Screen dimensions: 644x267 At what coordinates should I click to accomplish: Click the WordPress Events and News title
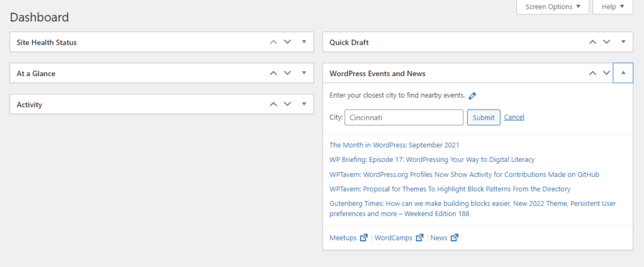click(377, 74)
